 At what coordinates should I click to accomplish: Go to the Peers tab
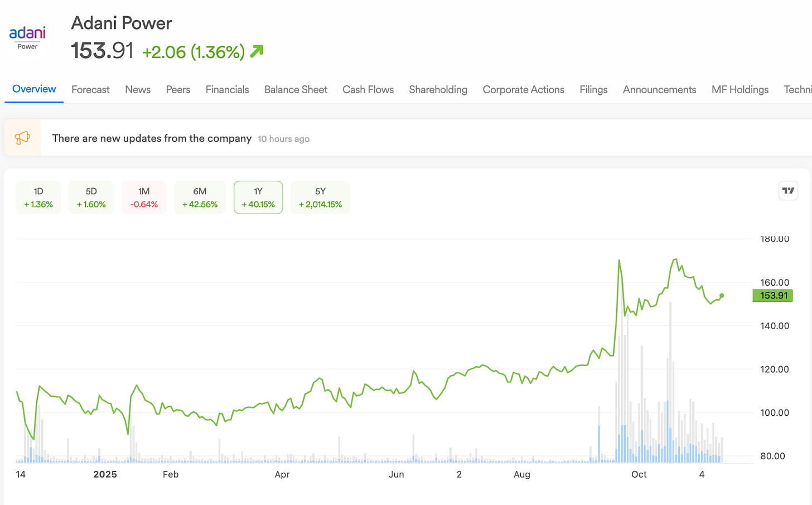[178, 90]
